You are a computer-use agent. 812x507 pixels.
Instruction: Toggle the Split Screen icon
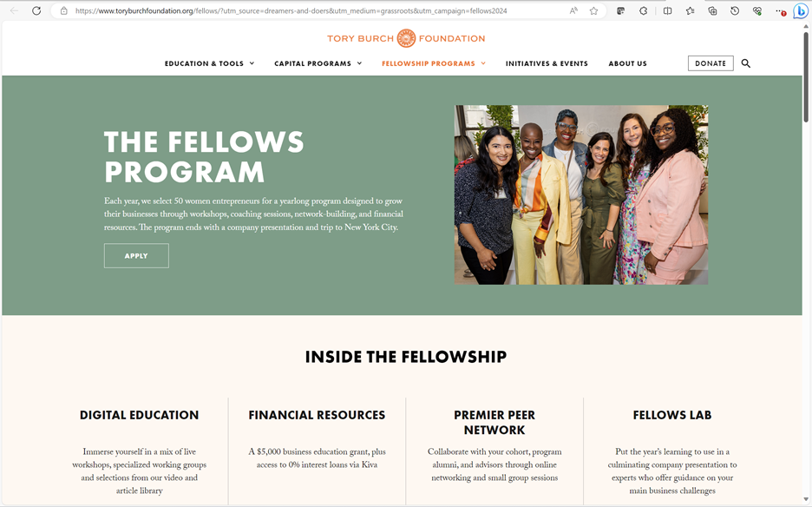point(667,11)
